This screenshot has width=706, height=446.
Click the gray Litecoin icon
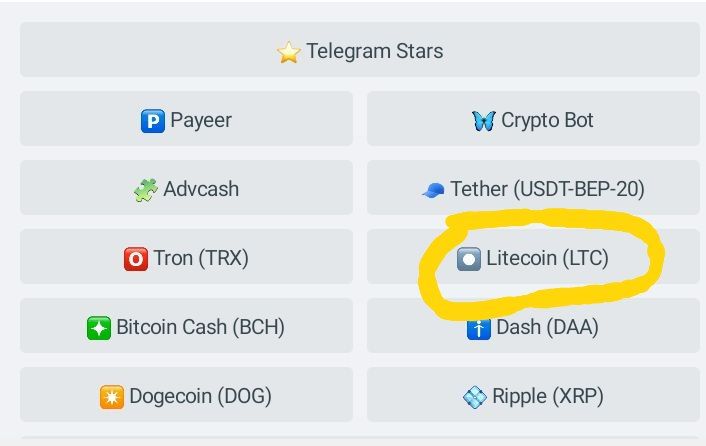tap(469, 259)
